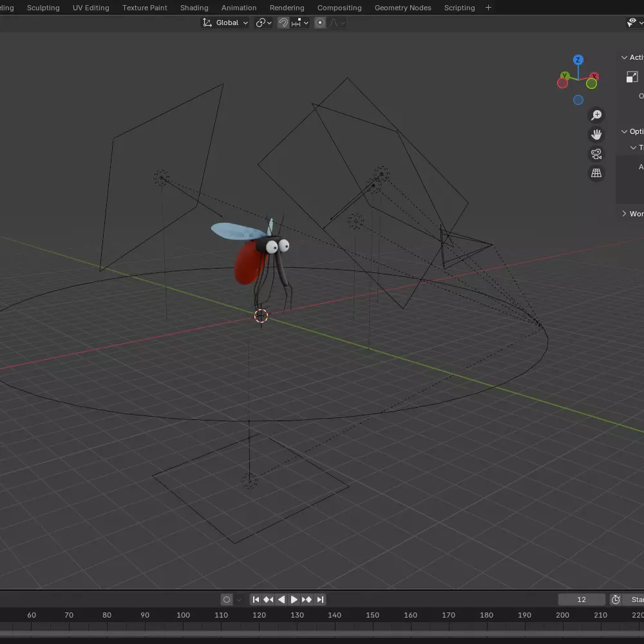Click the Z axis on navigation gizmo
The width and height of the screenshot is (644, 644).
[x=578, y=60]
